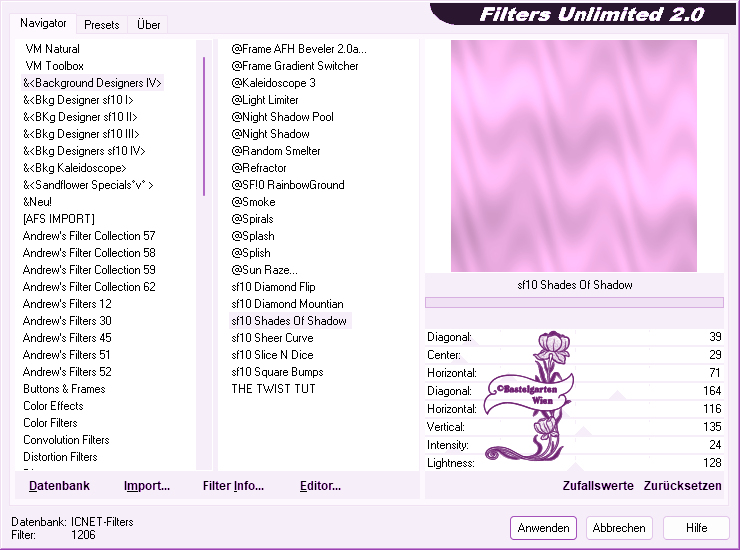Select Color Filters category
The width and height of the screenshot is (740, 550).
click(50, 423)
